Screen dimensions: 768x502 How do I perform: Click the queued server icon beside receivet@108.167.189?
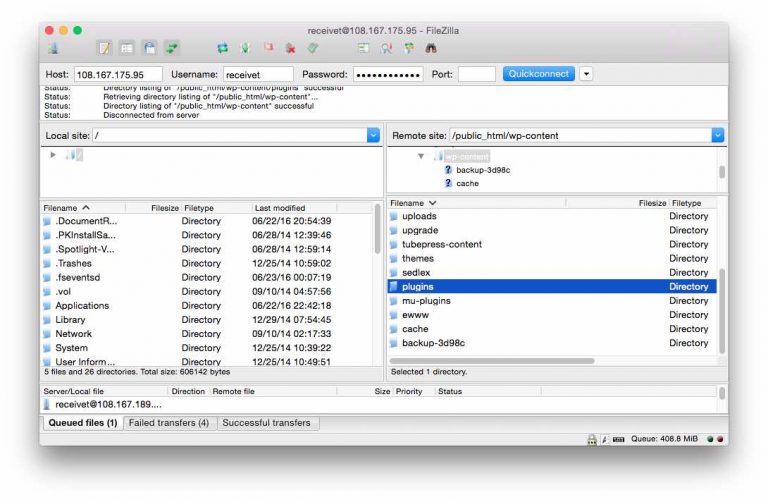tap(47, 405)
